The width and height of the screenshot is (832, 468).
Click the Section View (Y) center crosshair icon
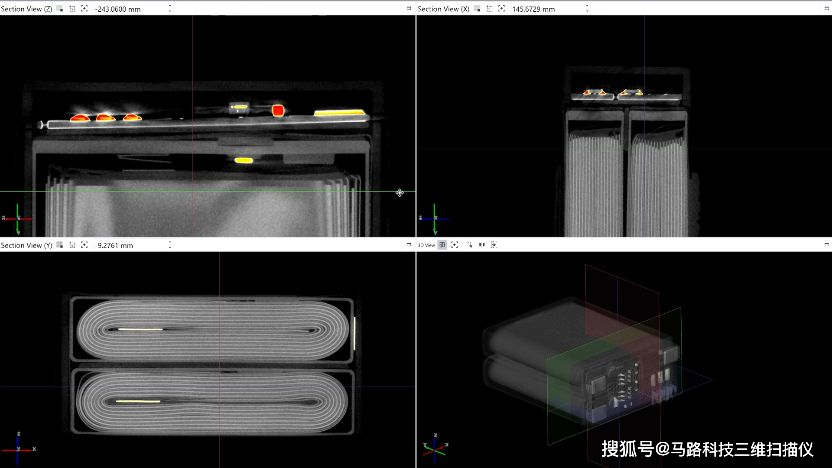84,245
